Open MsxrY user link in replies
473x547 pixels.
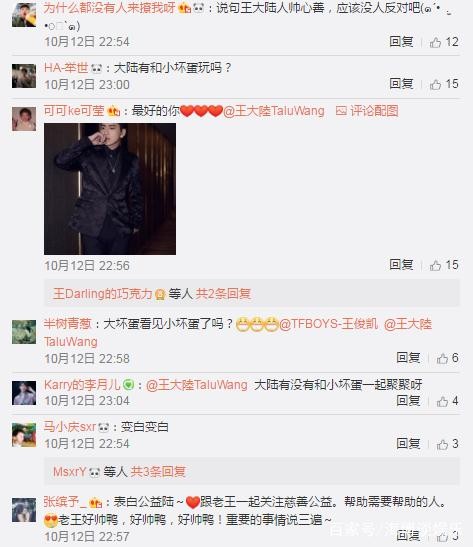[x=69, y=472]
